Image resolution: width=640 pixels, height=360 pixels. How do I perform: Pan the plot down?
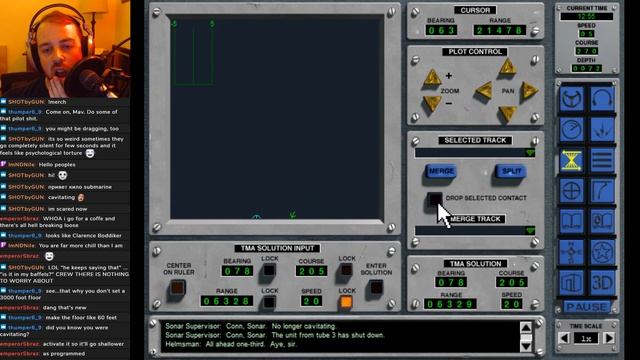tap(507, 114)
